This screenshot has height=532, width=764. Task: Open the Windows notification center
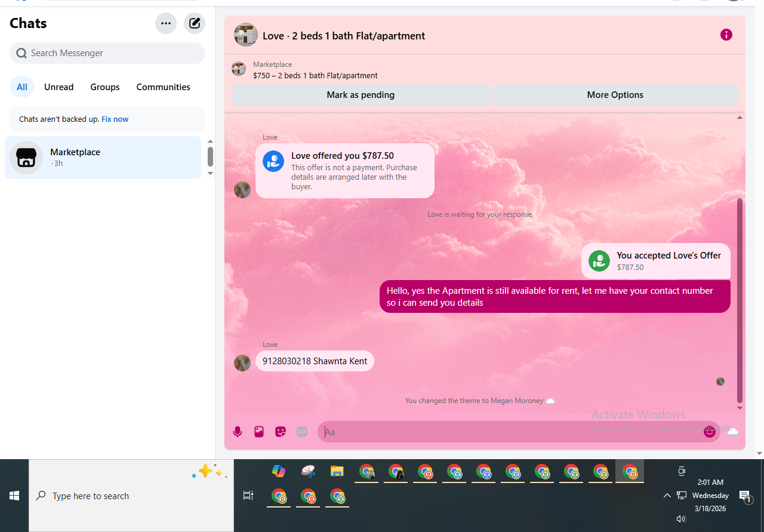click(x=745, y=496)
